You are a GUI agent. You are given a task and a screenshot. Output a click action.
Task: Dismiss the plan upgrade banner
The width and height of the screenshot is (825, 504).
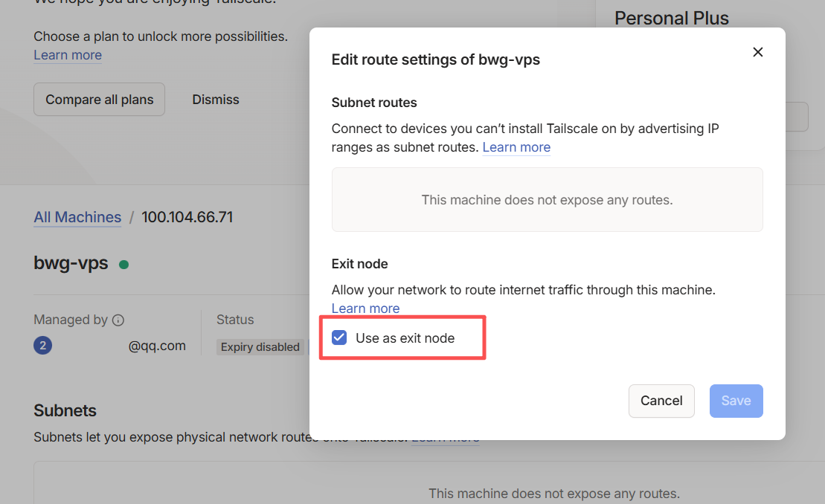(216, 100)
